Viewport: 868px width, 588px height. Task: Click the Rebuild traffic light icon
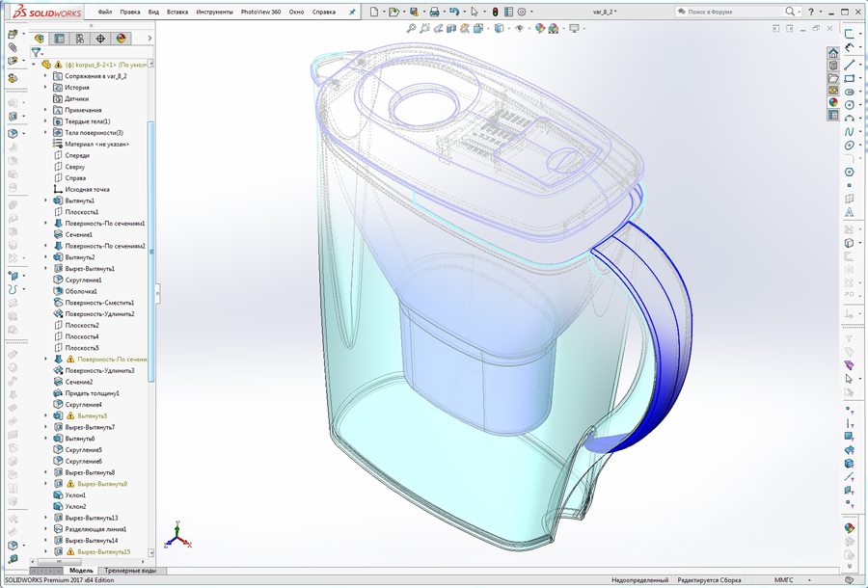pos(495,12)
